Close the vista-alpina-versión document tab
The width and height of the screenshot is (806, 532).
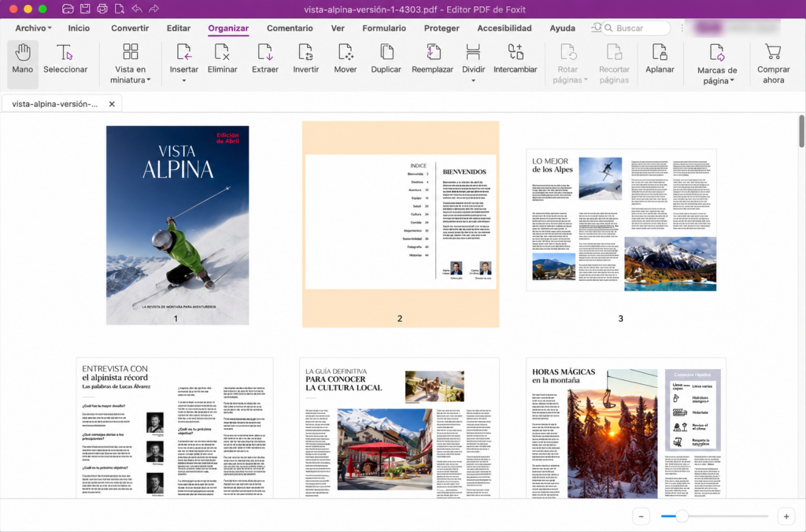coord(112,104)
